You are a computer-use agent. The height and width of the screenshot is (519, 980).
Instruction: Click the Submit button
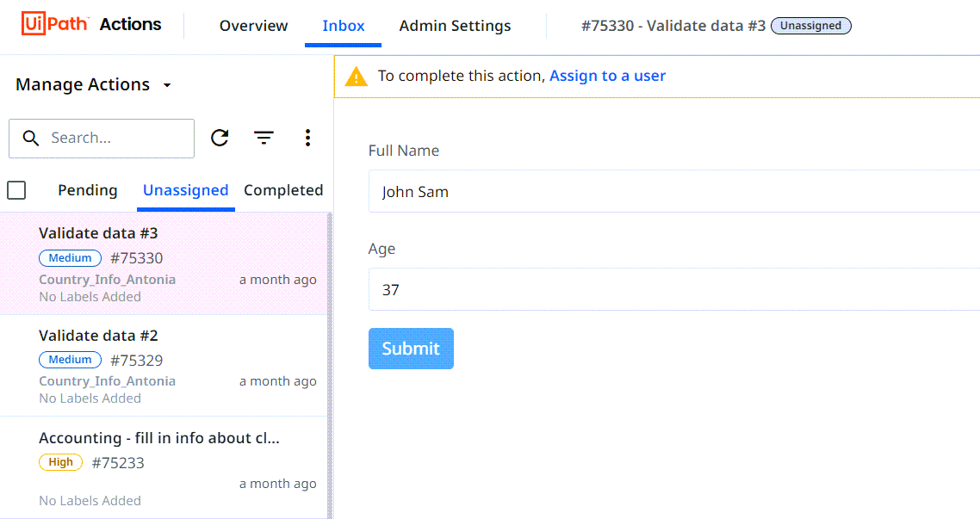pyautogui.click(x=411, y=349)
